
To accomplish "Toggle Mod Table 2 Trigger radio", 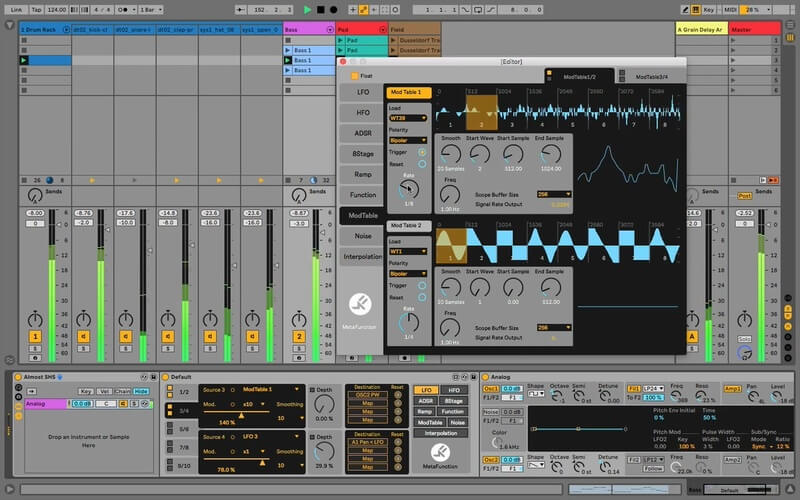I will click(422, 285).
